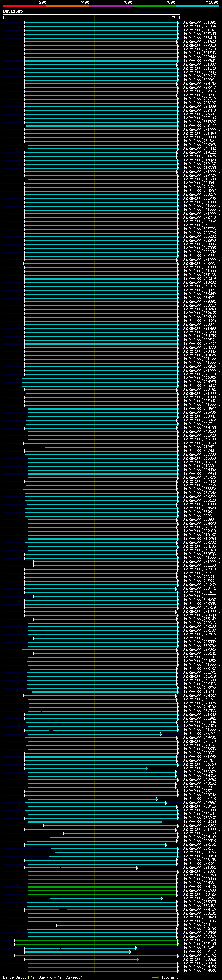Click the orange ~40% identity legend bar
This screenshot has width=222, height=980.
pyautogui.click(x=68, y=6)
